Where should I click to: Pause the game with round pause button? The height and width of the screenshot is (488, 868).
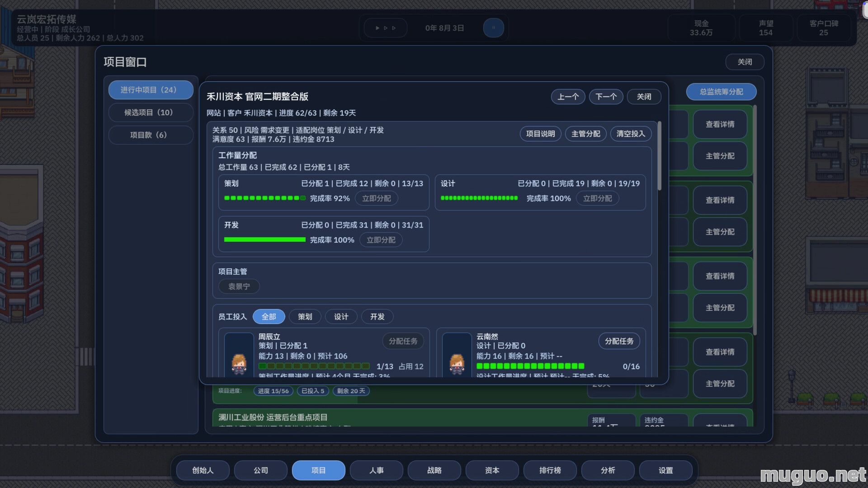493,28
